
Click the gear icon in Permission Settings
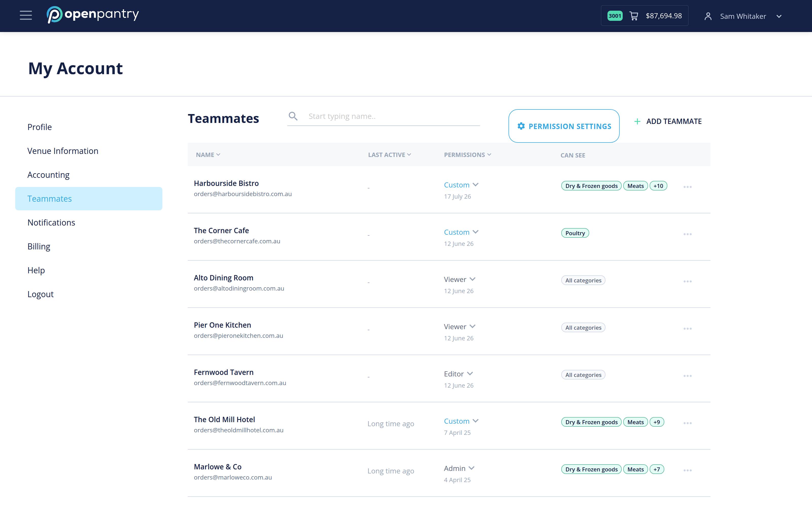coord(521,126)
